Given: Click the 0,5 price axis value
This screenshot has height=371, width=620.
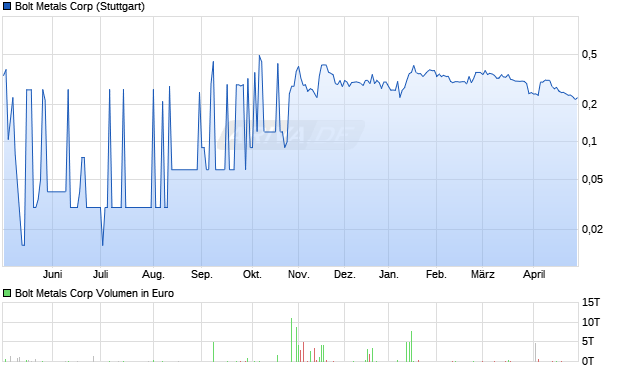Looking at the screenshot, I should point(590,54).
